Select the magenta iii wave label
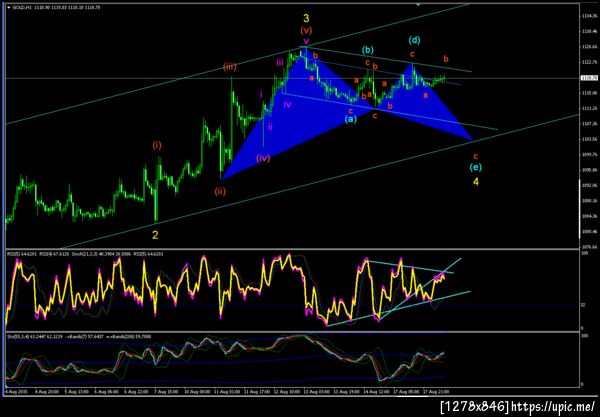This screenshot has width=600, height=417. [x=280, y=62]
